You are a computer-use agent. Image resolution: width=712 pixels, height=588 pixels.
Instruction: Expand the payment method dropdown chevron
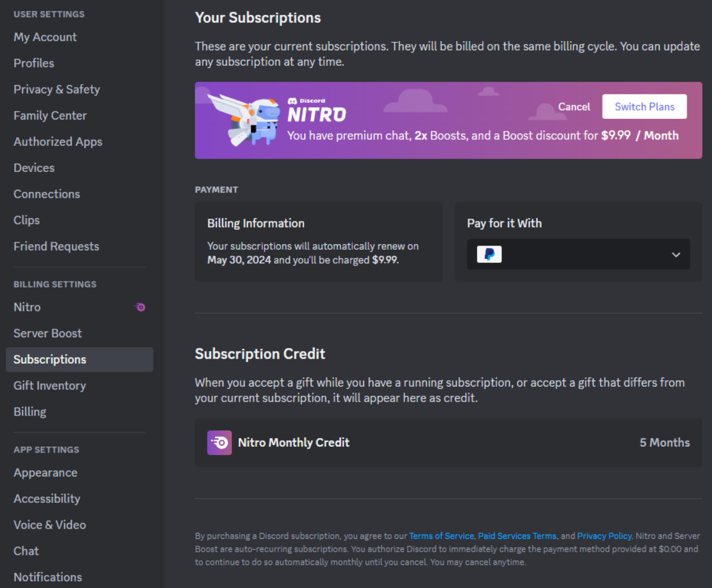(676, 254)
